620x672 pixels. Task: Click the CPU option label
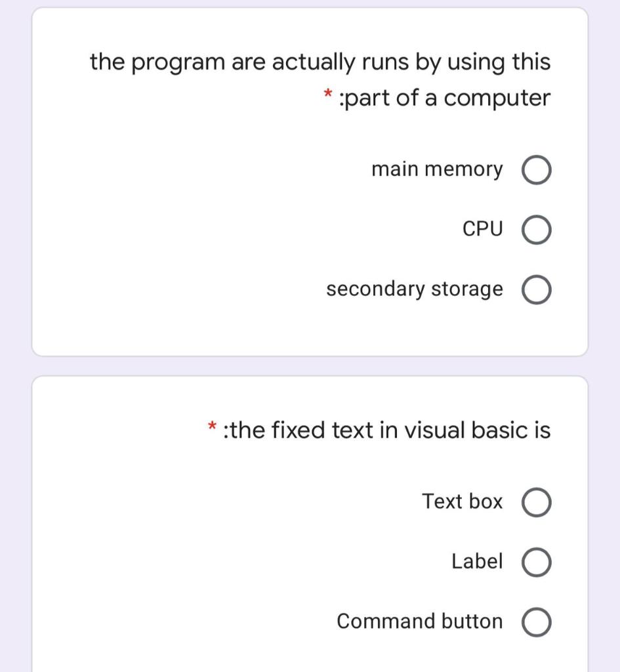coord(484,229)
